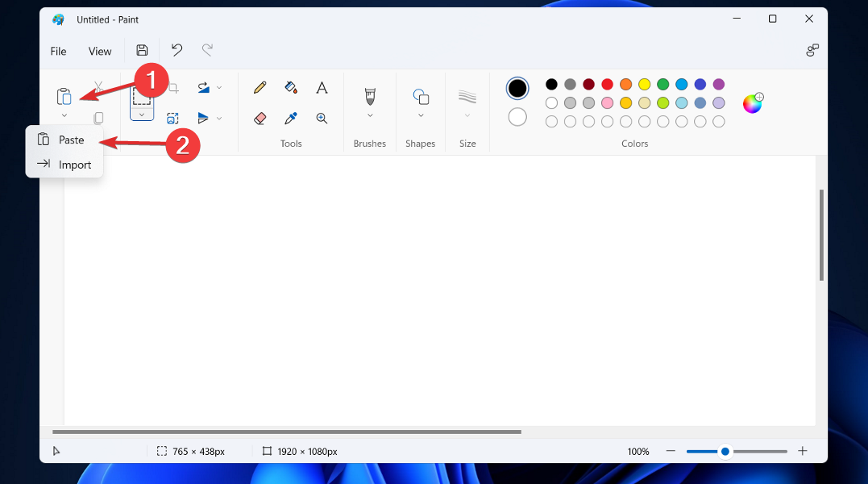The width and height of the screenshot is (868, 484).
Task: Open the selection tool dropdown chevron
Action: (142, 115)
